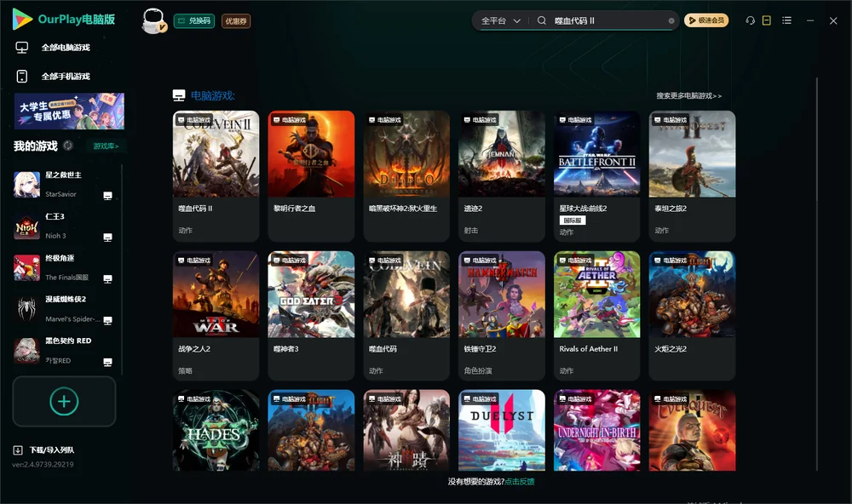Viewport: 852px width, 504px height.
Task: Open the list menu icon
Action: coord(786,20)
